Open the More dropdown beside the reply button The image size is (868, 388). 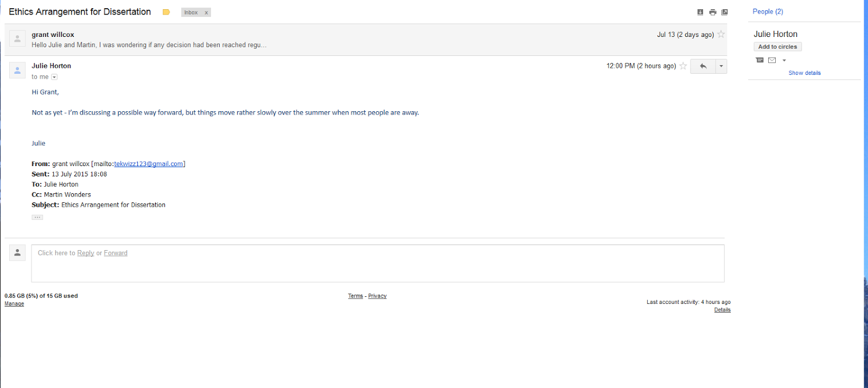[721, 66]
